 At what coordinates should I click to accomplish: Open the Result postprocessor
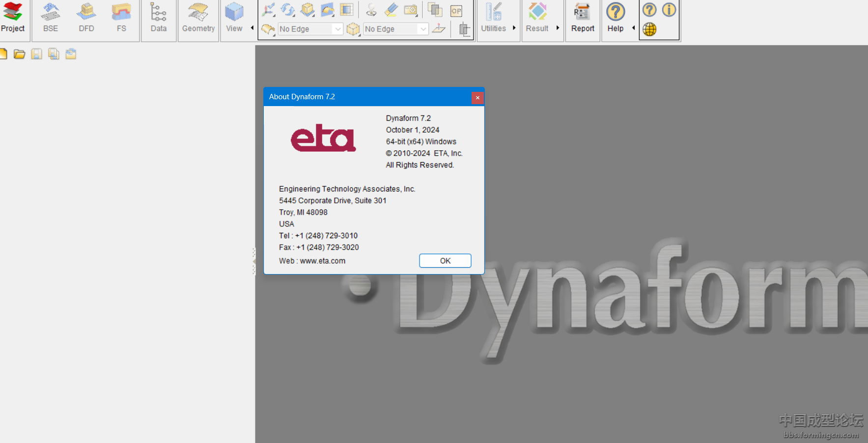tap(537, 18)
